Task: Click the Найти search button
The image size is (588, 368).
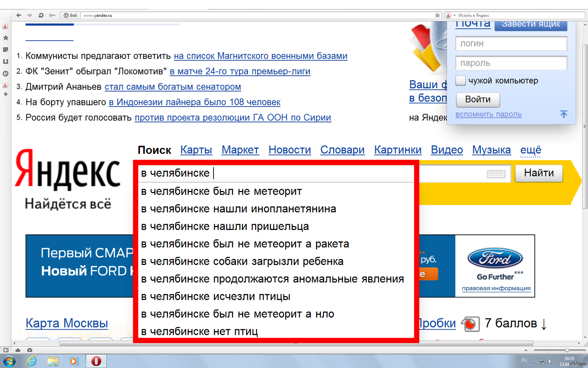Action: click(539, 173)
